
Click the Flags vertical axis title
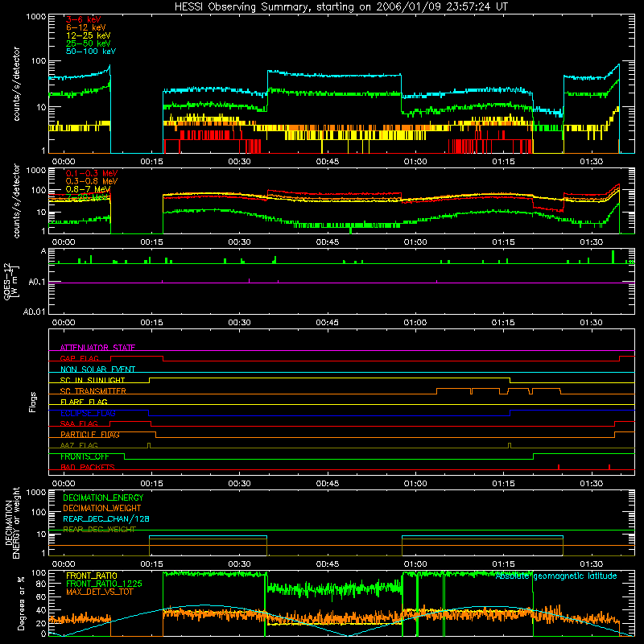(33, 402)
